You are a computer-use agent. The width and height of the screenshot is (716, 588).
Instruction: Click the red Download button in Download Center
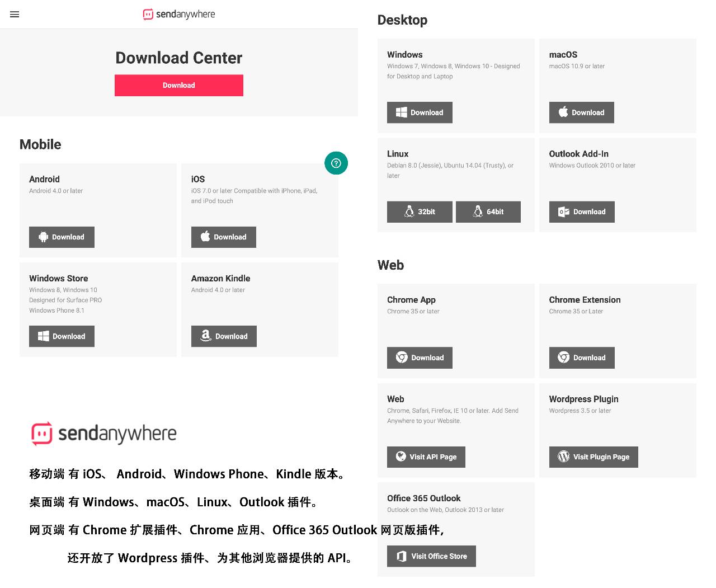coord(179,86)
